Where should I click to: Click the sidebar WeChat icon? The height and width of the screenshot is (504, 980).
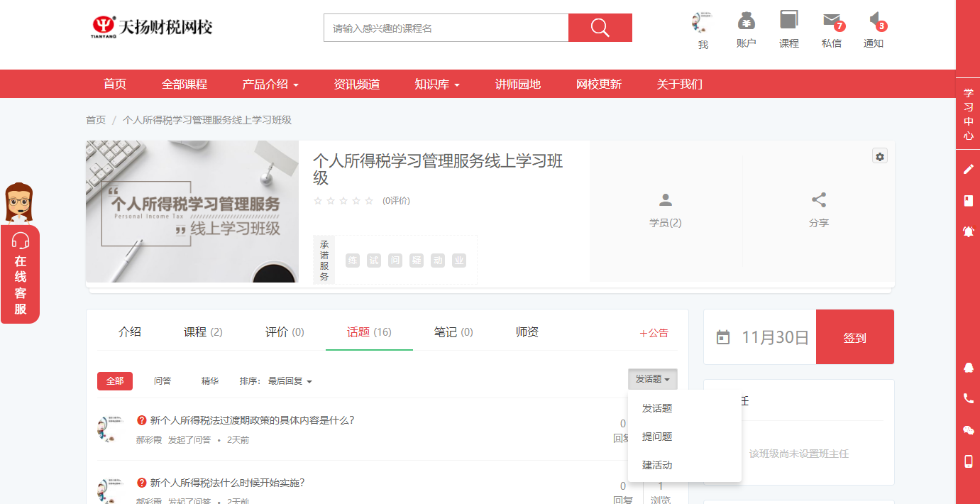coord(968,430)
